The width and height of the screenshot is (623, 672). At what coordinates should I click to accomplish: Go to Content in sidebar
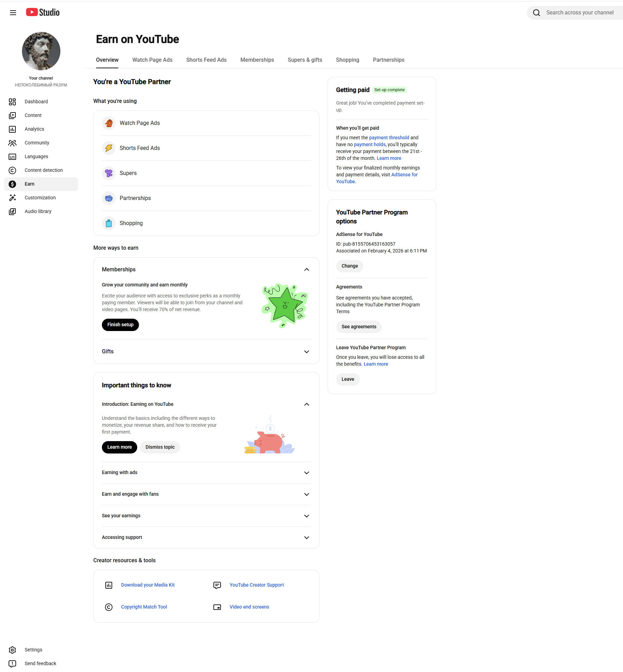tap(41, 115)
